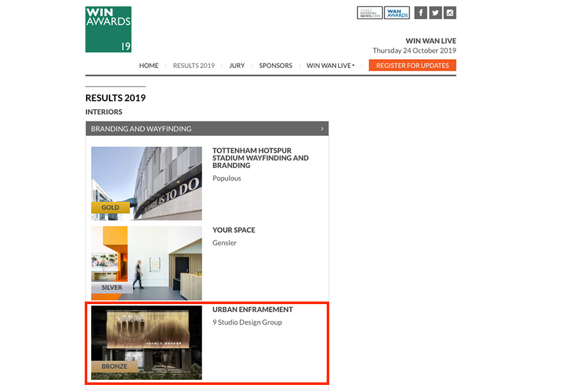568x392 pixels.
Task: Open the Twitter page icon
Action: point(435,13)
